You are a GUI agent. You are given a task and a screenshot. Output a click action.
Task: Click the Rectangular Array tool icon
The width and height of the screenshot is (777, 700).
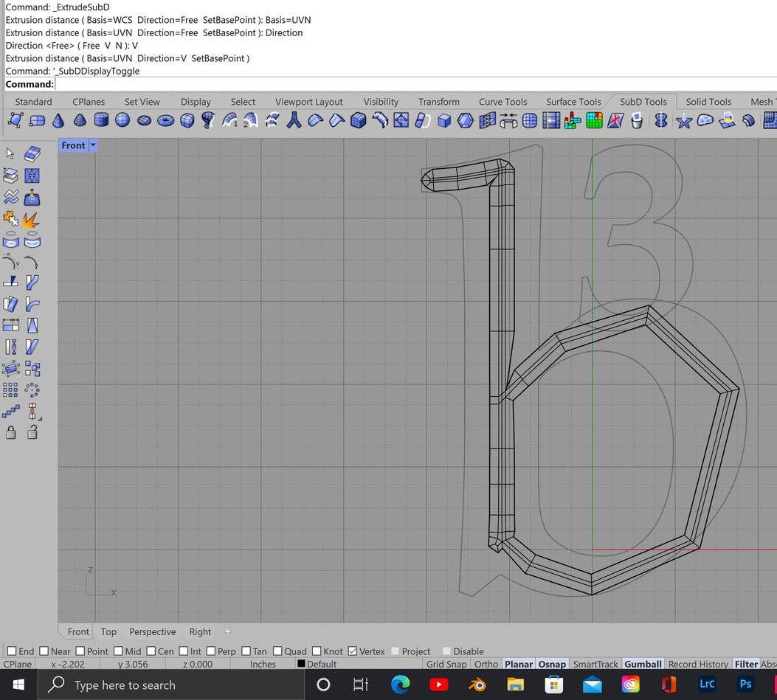pyautogui.click(x=11, y=389)
